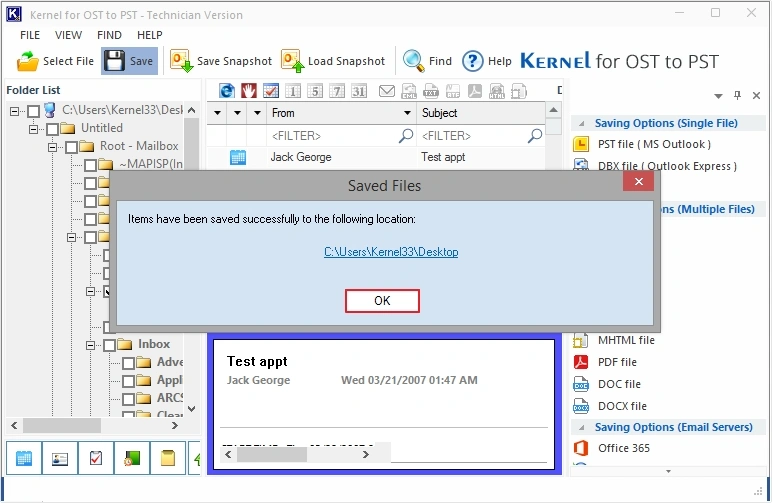Check the Inbox folder checkbox

109,345
